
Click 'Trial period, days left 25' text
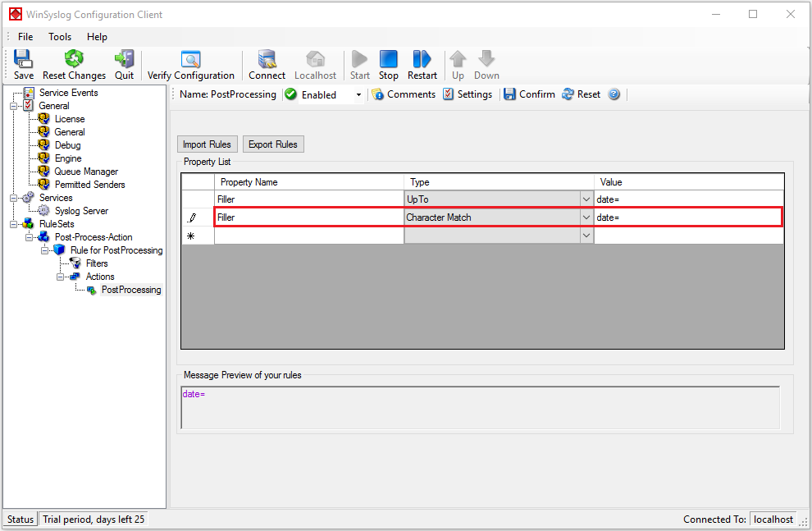[94, 520]
